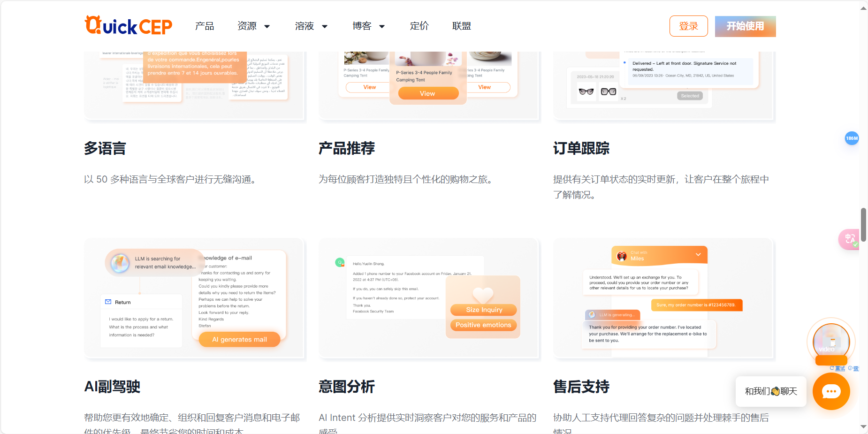Click the 登录 button
This screenshot has height=434, width=868.
coord(688,26)
